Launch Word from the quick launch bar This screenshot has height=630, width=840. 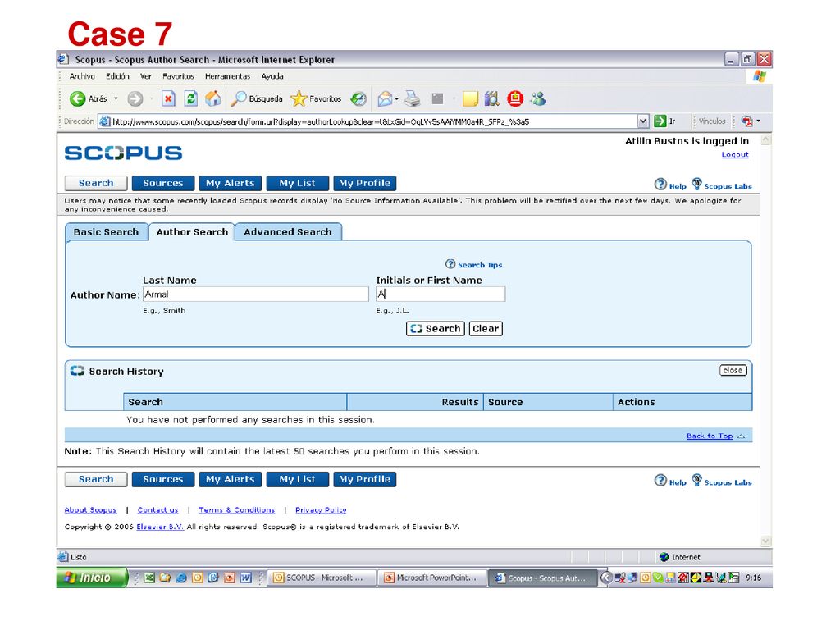point(246,577)
